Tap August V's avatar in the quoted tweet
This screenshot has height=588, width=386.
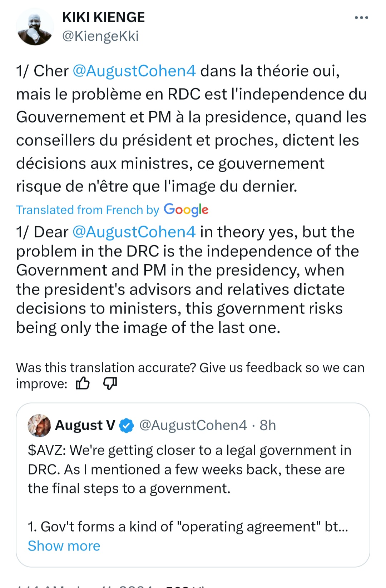[x=39, y=425]
